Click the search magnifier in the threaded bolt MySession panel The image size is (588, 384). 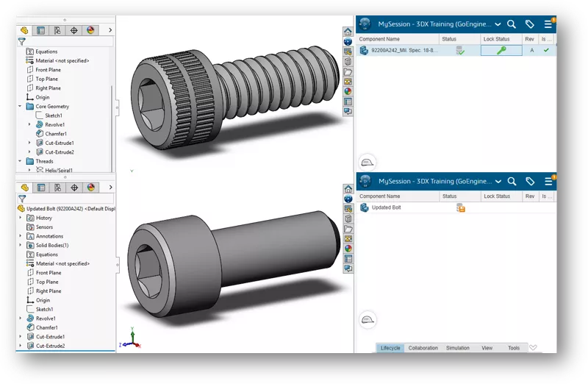tap(512, 24)
